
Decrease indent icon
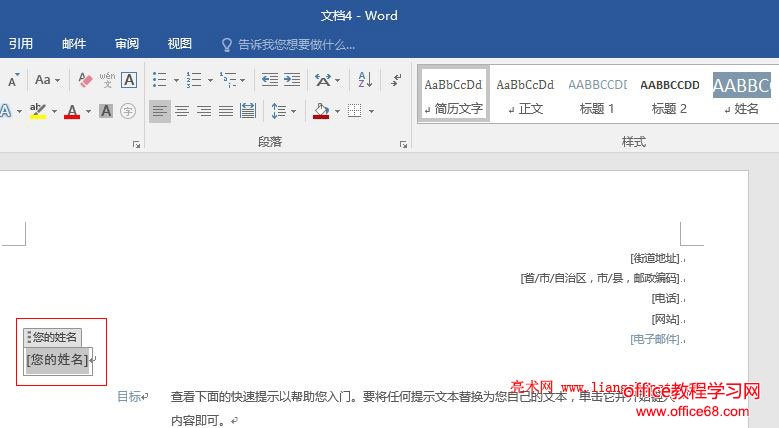(x=270, y=80)
